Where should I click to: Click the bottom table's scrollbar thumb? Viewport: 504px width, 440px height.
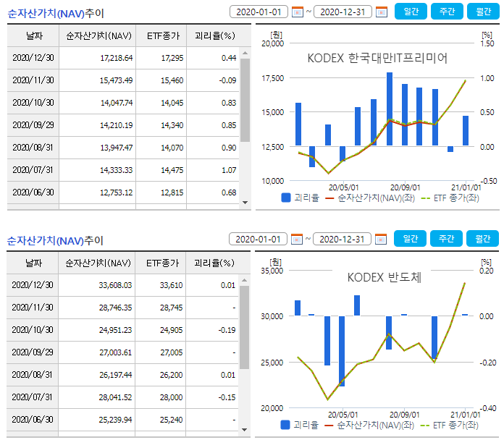pyautogui.click(x=244, y=327)
